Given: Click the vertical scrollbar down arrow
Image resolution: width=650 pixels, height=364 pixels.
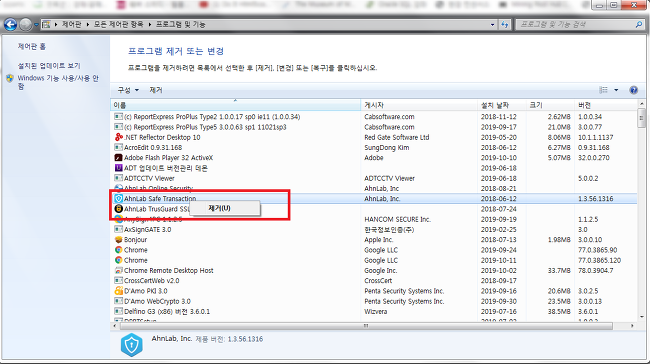Looking at the screenshot, I should [x=641, y=317].
